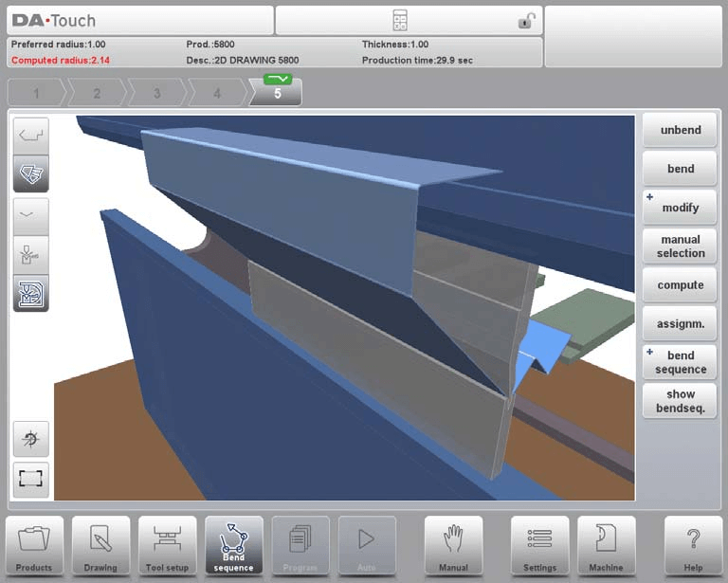Click the green bend indicator above step 5
Viewport: 728px width, 583px height.
click(x=278, y=79)
